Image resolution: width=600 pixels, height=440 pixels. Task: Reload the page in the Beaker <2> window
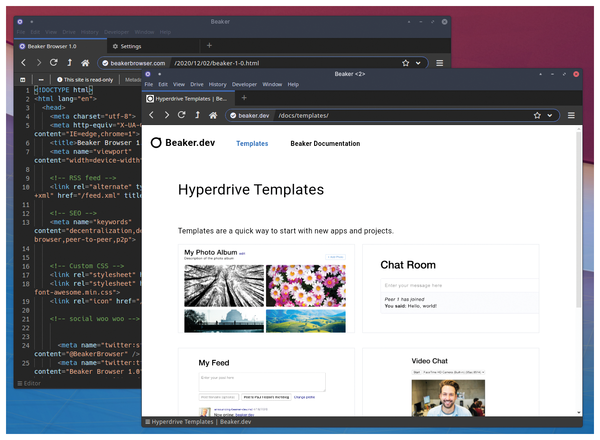(x=181, y=115)
